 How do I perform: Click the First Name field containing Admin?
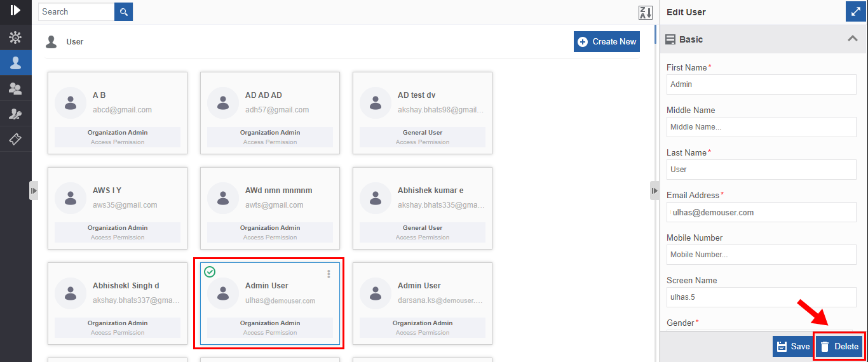[x=761, y=84]
